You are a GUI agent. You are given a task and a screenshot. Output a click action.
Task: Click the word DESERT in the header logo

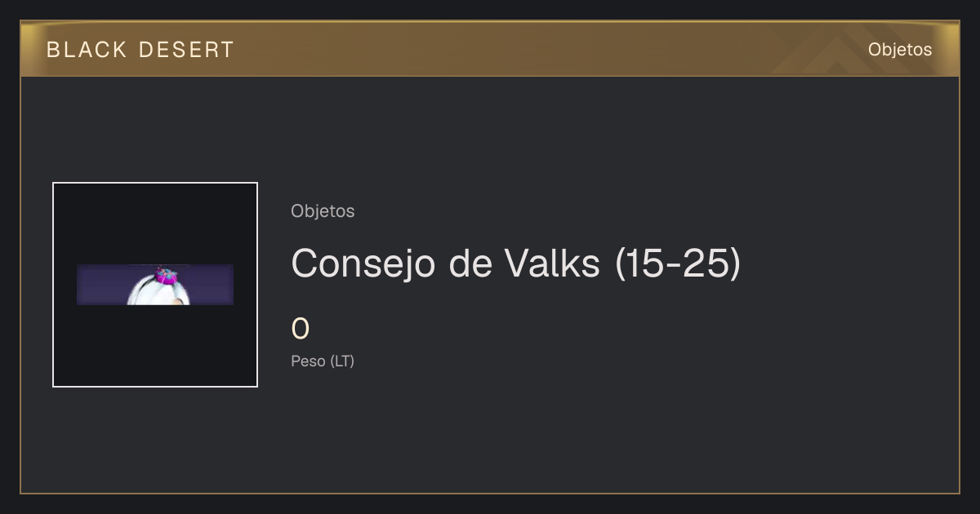pos(187,50)
